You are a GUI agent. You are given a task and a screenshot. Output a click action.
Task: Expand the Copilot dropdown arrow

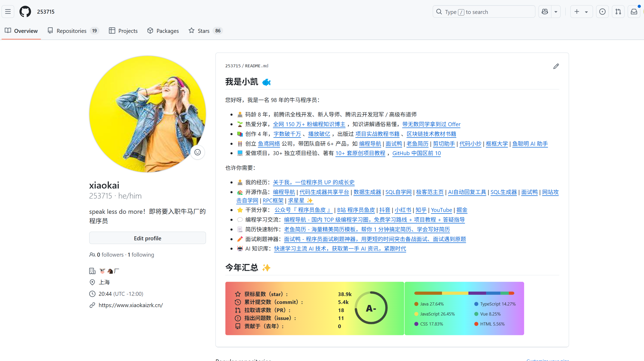pyautogui.click(x=556, y=12)
